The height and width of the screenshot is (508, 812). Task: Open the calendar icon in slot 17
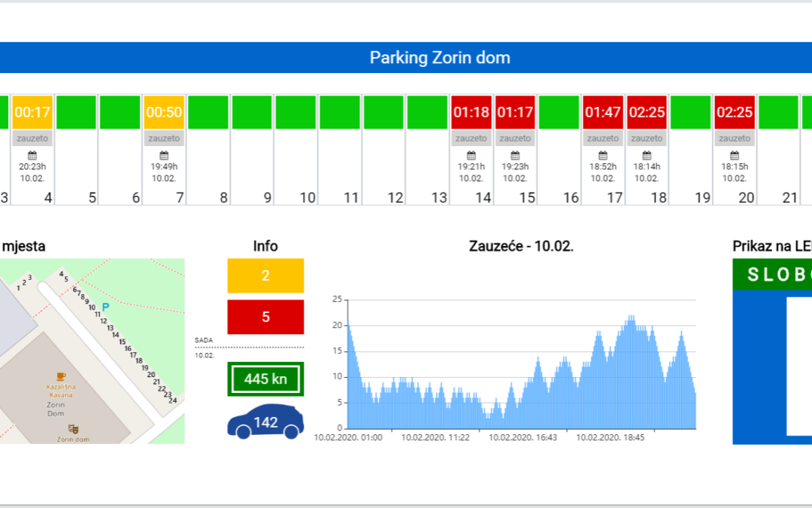[x=603, y=155]
